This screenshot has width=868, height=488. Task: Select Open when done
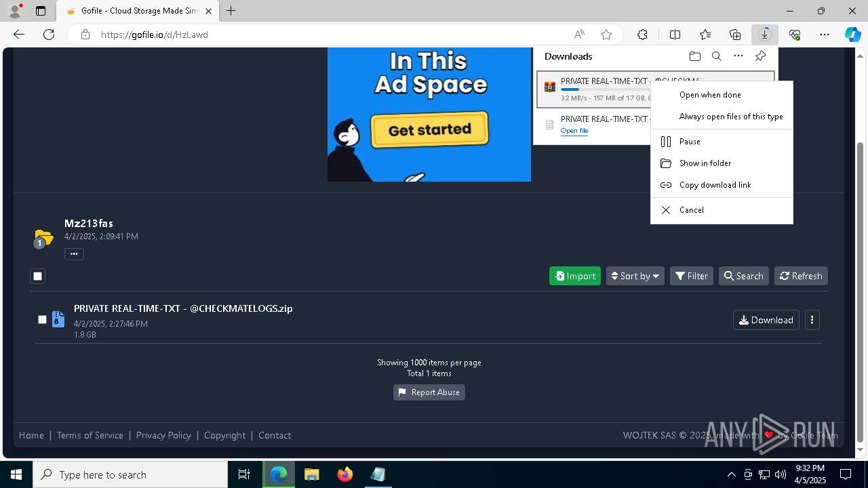[722, 95]
